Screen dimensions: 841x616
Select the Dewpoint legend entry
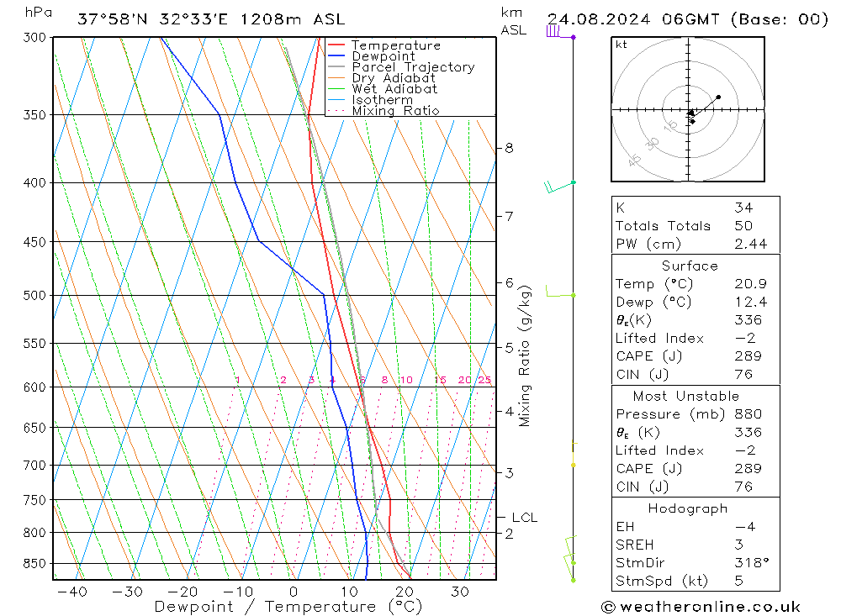[383, 56]
